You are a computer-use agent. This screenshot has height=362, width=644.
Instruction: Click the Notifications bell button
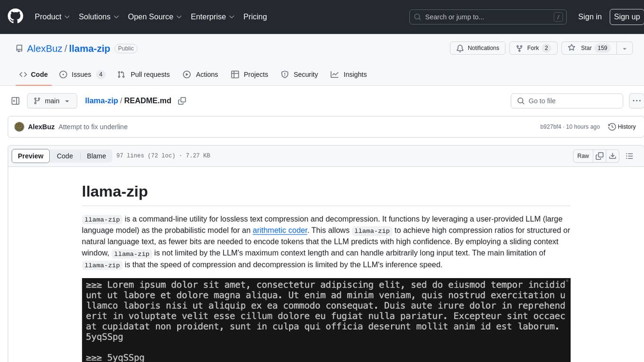pos(478,48)
